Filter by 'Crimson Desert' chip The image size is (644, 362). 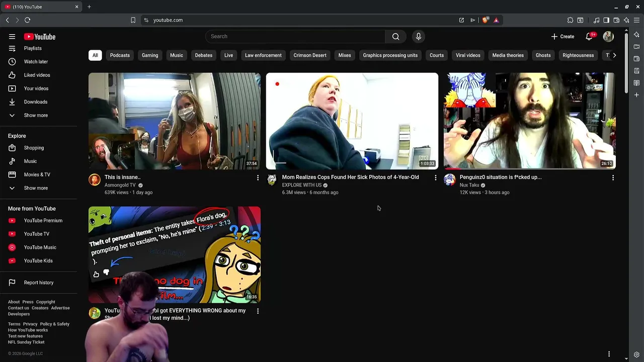point(310,55)
